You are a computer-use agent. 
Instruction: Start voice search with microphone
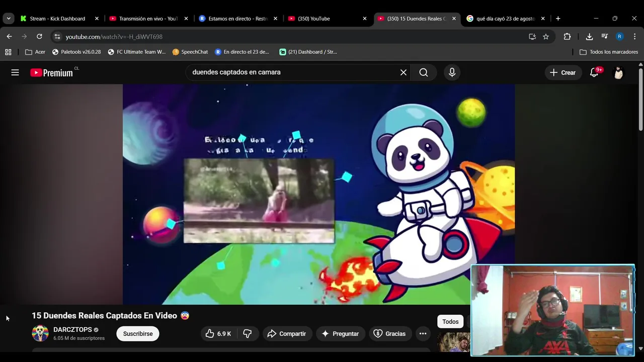point(452,72)
